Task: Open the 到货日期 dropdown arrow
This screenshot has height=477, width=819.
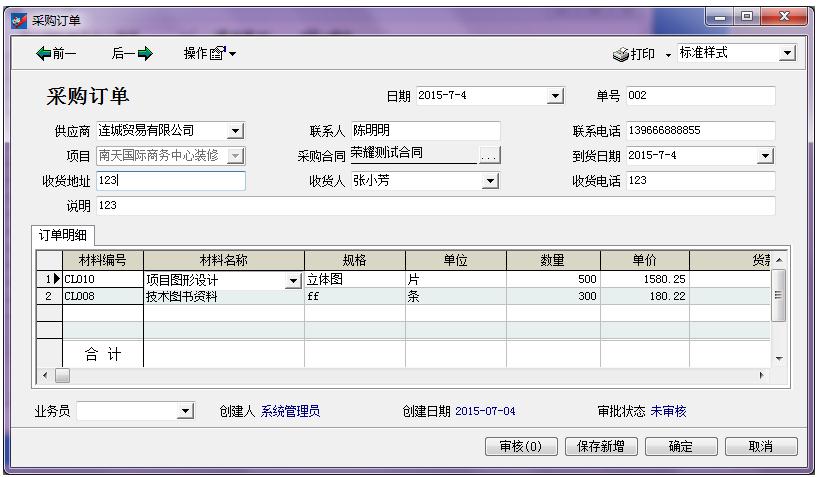Action: coord(765,156)
